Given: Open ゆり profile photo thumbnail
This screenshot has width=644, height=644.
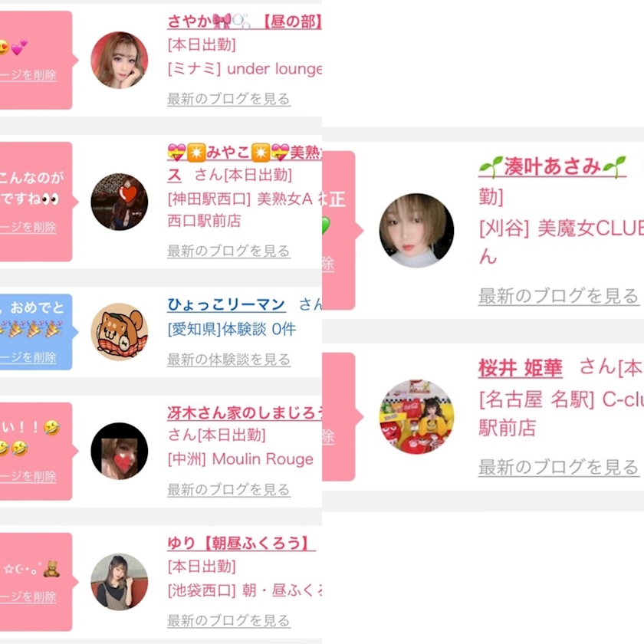Looking at the screenshot, I should tap(119, 582).
